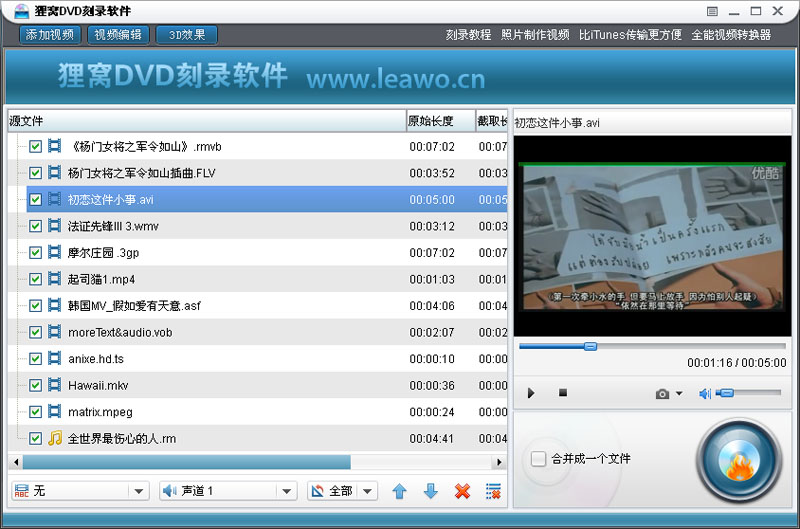
Task: Open 全能视频转换器 link
Action: pyautogui.click(x=731, y=35)
